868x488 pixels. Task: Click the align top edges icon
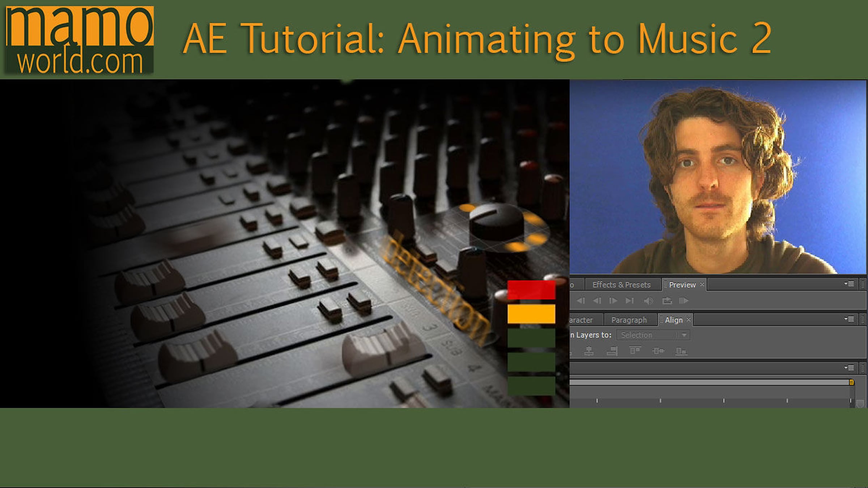(x=635, y=351)
